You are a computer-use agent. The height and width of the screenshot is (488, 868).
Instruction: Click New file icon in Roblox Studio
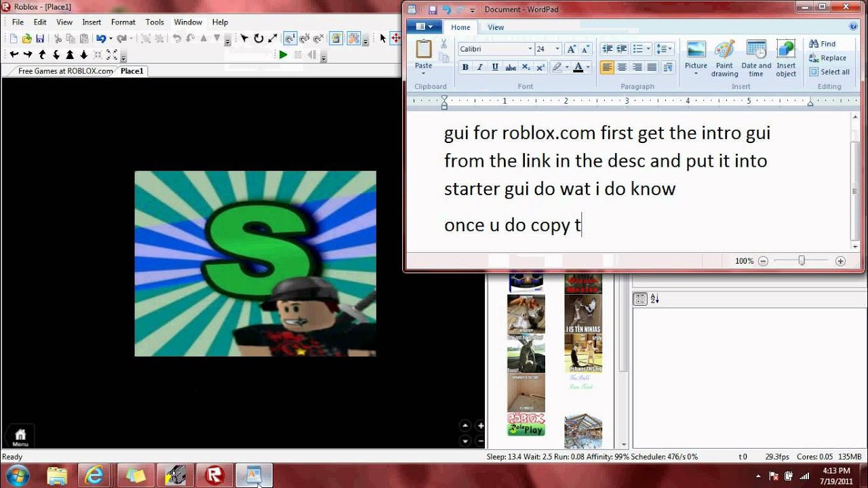coord(15,39)
